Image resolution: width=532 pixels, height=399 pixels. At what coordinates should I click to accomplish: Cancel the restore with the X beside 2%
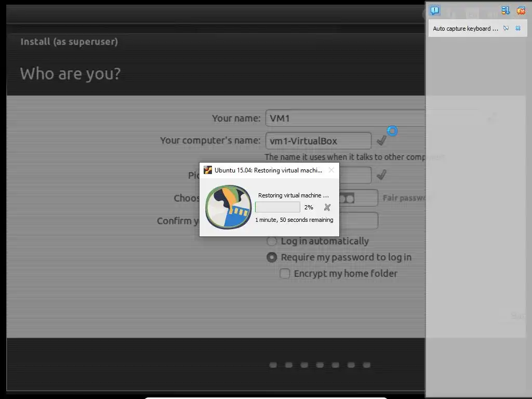click(327, 207)
